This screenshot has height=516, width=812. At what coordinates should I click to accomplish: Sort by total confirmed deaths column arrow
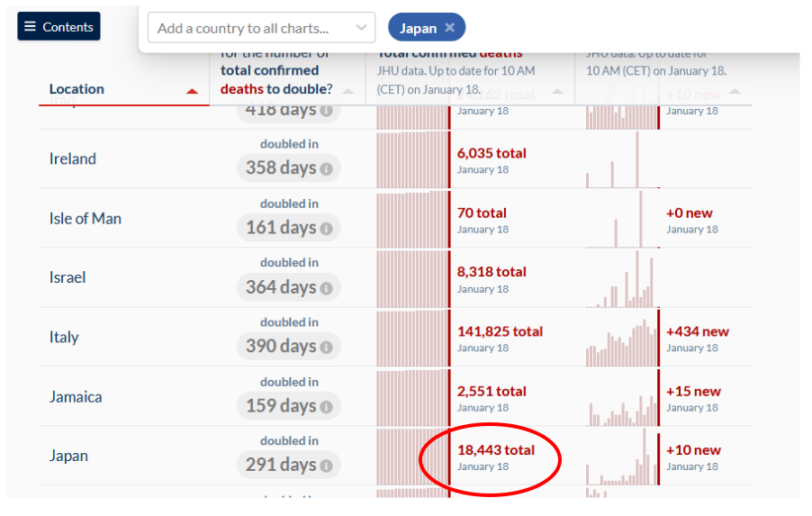pos(557,91)
